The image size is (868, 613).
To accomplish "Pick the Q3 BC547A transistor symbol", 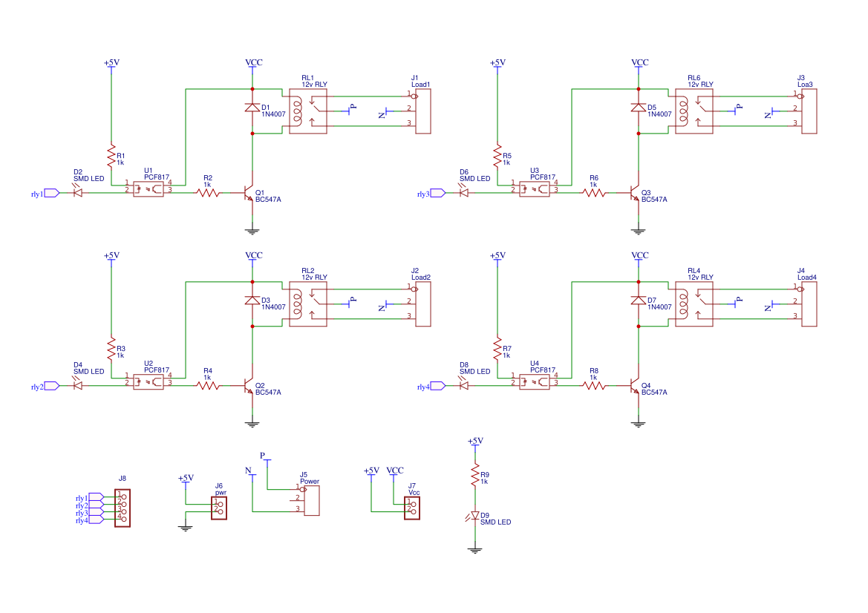I will pos(635,193).
